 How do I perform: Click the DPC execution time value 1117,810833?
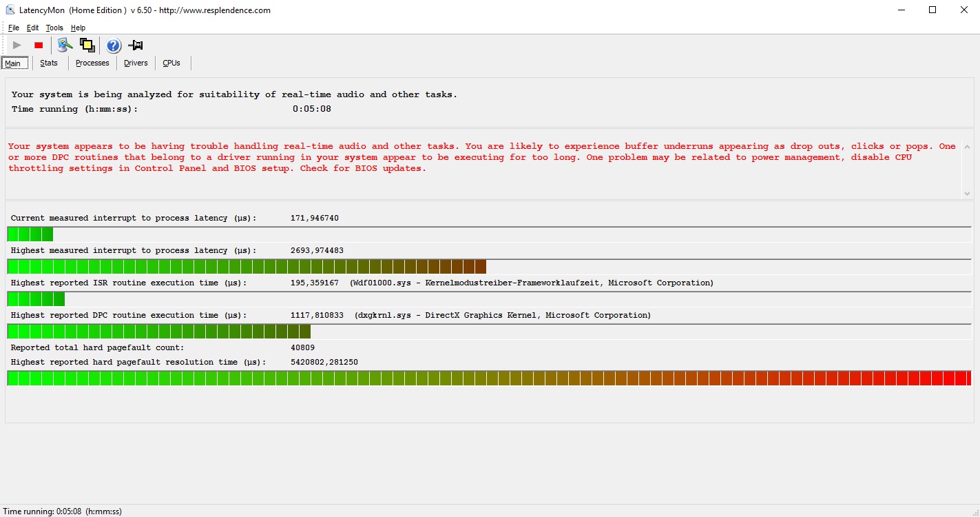[x=317, y=316]
